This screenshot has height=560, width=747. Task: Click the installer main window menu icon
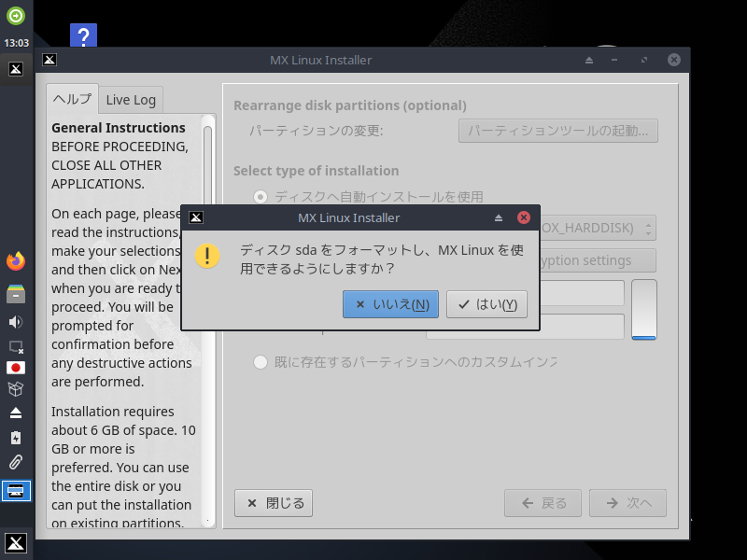click(x=49, y=60)
